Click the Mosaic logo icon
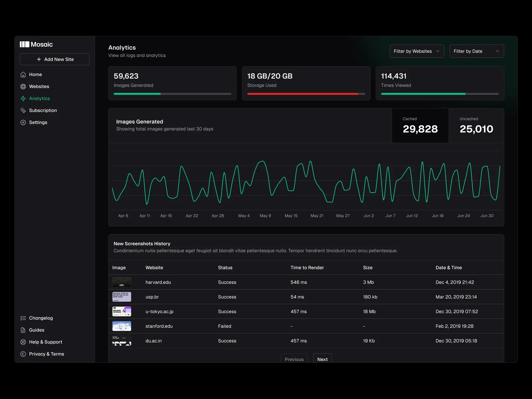 [x=25, y=45]
